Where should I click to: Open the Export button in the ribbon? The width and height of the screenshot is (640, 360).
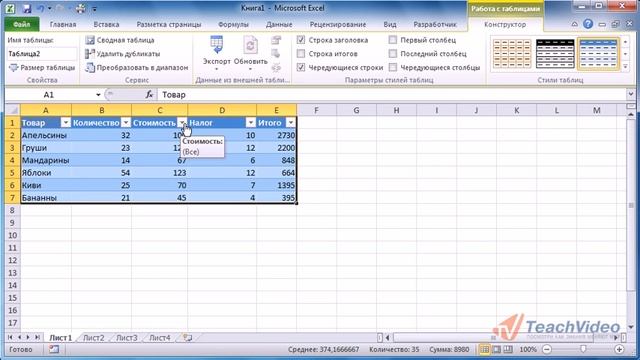pyautogui.click(x=217, y=53)
